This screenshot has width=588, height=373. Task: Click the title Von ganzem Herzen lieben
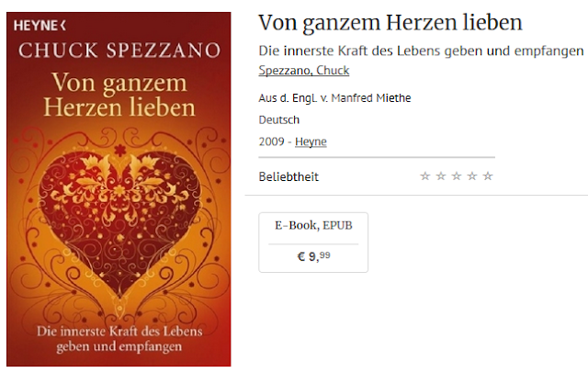pos(390,22)
